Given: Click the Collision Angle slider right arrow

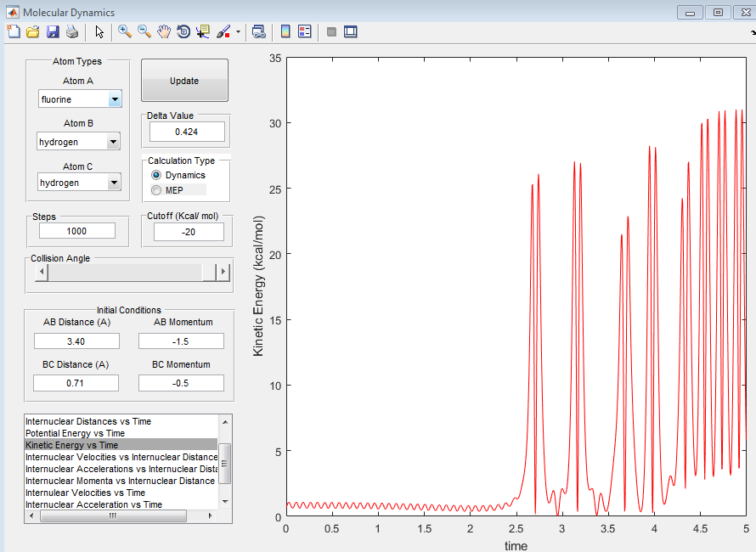Looking at the screenshot, I should (x=223, y=272).
